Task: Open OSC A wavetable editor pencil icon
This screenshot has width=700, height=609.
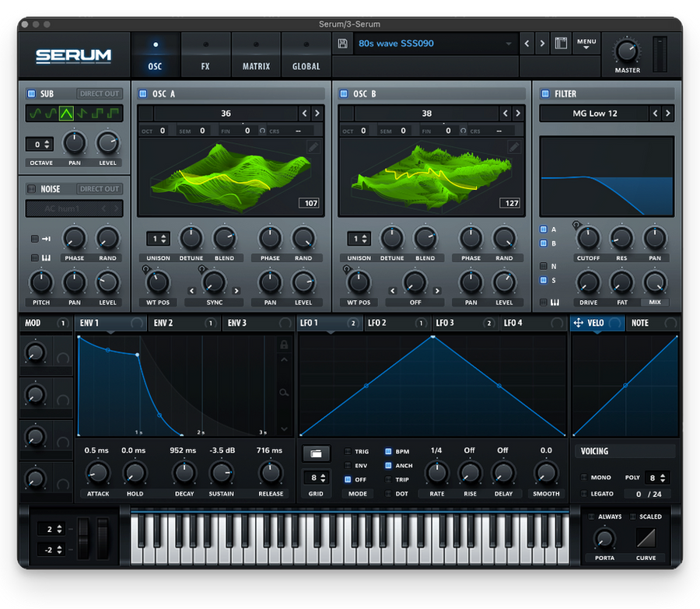Action: [x=313, y=147]
